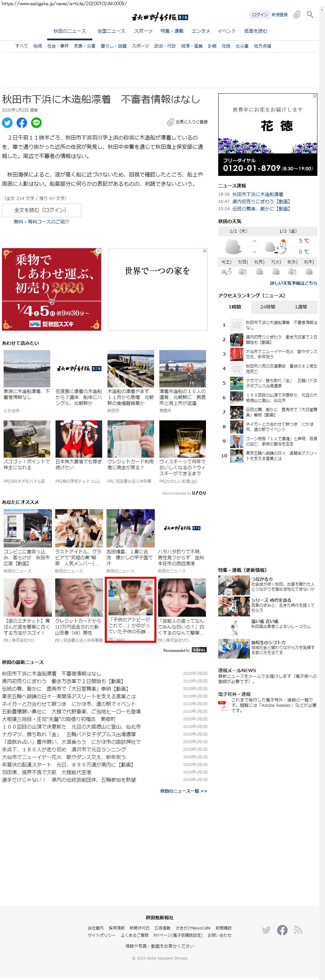This screenshot has height=980, width=325.
Task: Open the PDF icon for 電子号外・速報
Action: pyautogui.click(x=223, y=706)
